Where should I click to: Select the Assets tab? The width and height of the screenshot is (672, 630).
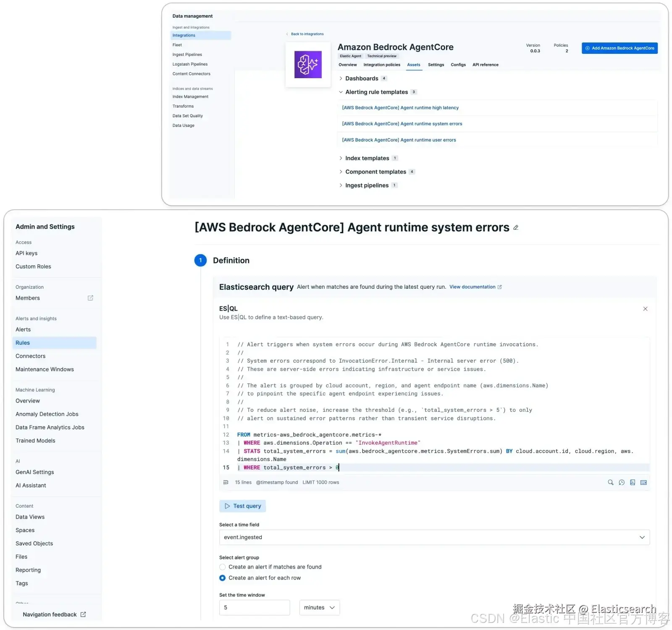[x=414, y=65]
